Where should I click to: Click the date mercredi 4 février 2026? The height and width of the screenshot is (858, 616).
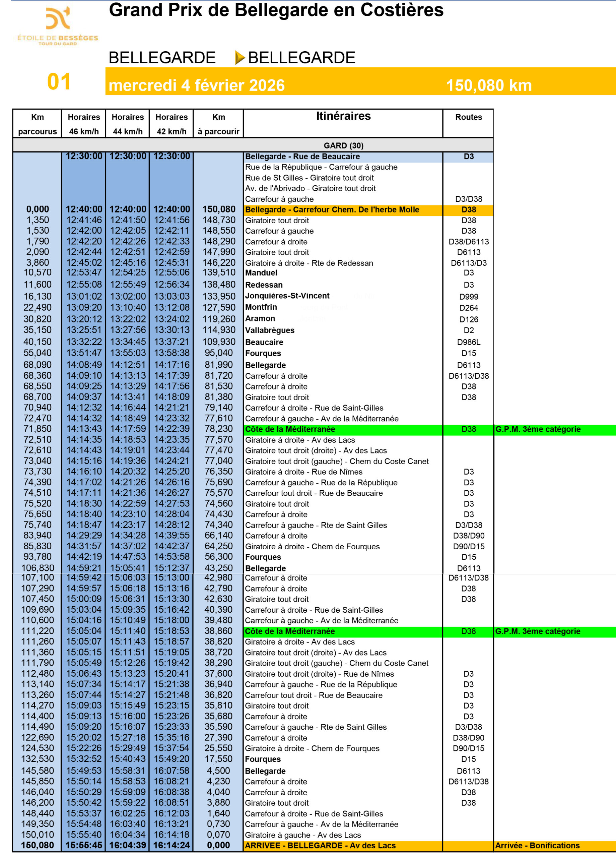point(196,85)
